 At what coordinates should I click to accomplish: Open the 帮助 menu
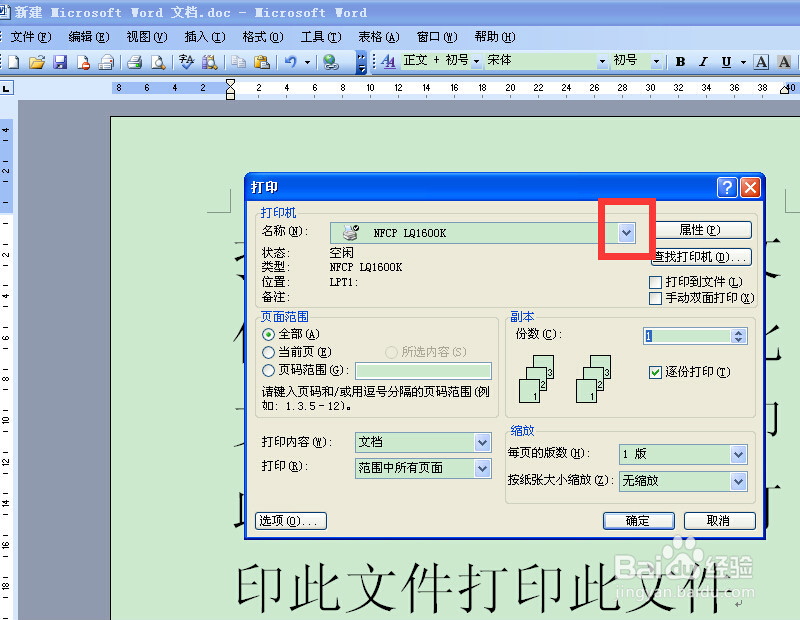[x=495, y=37]
